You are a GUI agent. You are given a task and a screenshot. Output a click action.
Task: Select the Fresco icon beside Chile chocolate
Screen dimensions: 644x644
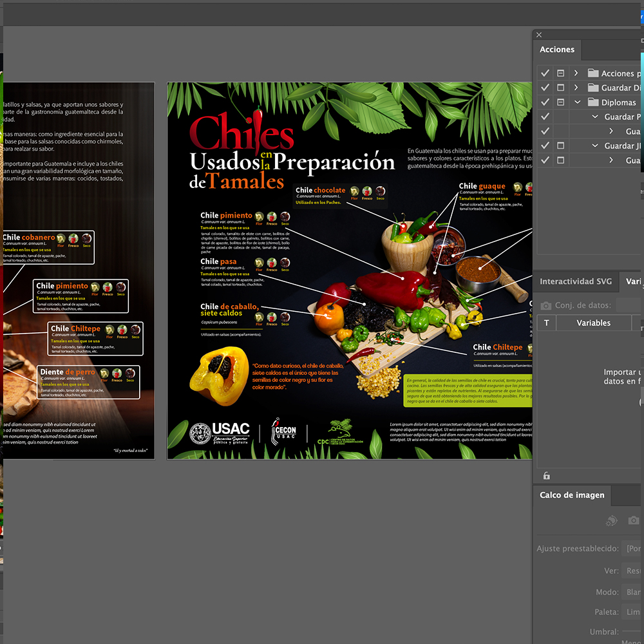coord(367,191)
